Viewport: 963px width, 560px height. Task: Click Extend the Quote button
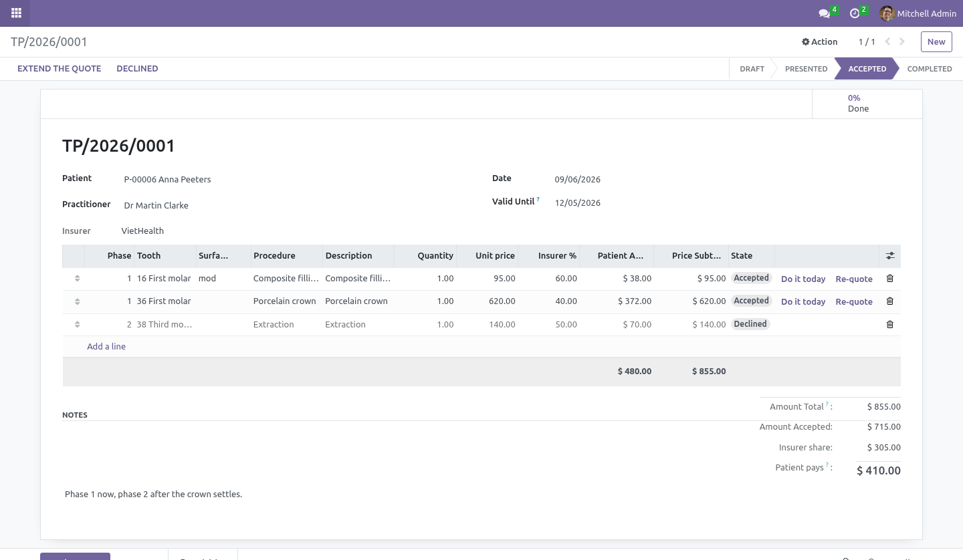pyautogui.click(x=60, y=68)
